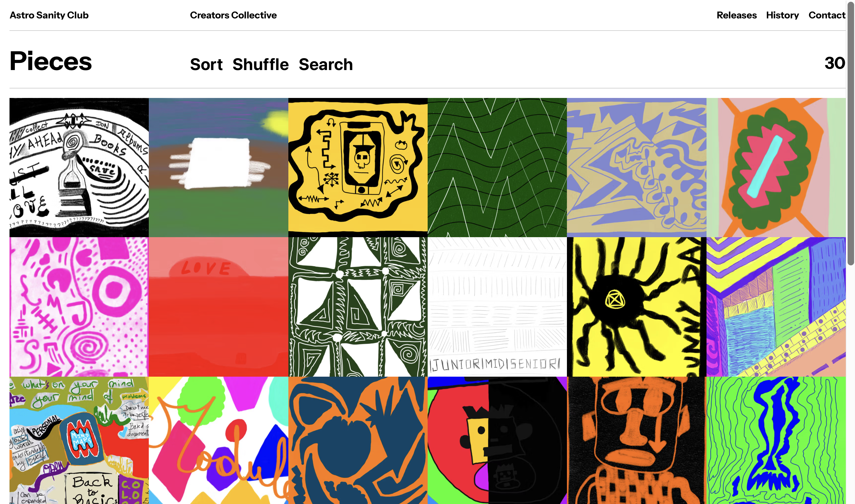Open the Junior Mid Senior sketch artwork
Screen dimensions: 855x504
pyautogui.click(x=497, y=307)
